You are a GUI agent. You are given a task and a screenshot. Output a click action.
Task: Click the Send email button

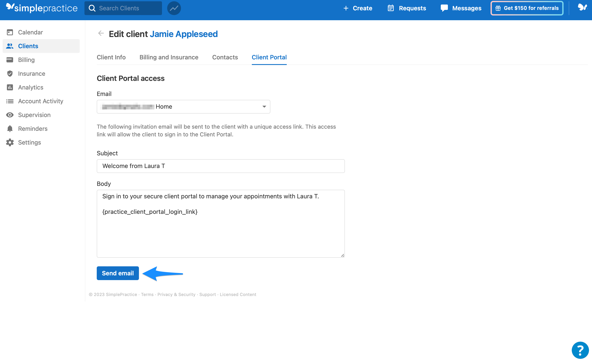pyautogui.click(x=118, y=273)
